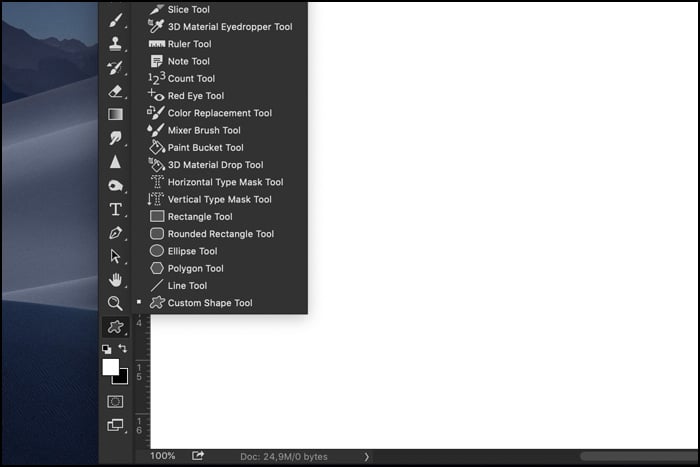
Task: Choose Line Tool
Action: (220, 286)
